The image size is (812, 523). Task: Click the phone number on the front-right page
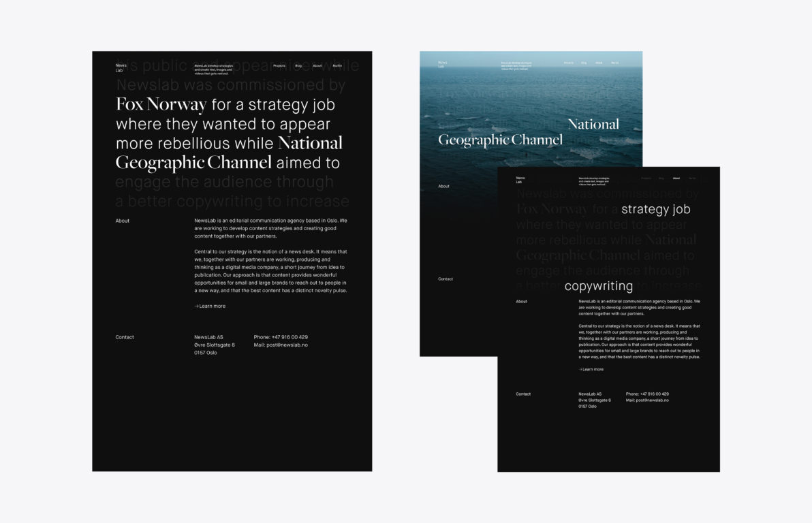[x=654, y=394]
